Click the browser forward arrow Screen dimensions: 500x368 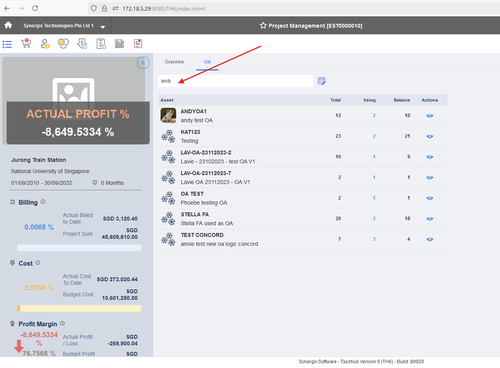(21, 8)
